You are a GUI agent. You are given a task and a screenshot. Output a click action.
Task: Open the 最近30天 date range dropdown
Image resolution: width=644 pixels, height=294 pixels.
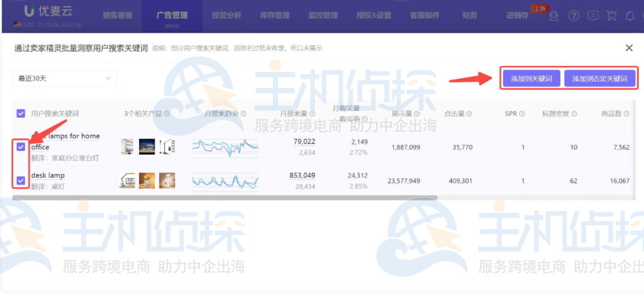[x=65, y=78]
